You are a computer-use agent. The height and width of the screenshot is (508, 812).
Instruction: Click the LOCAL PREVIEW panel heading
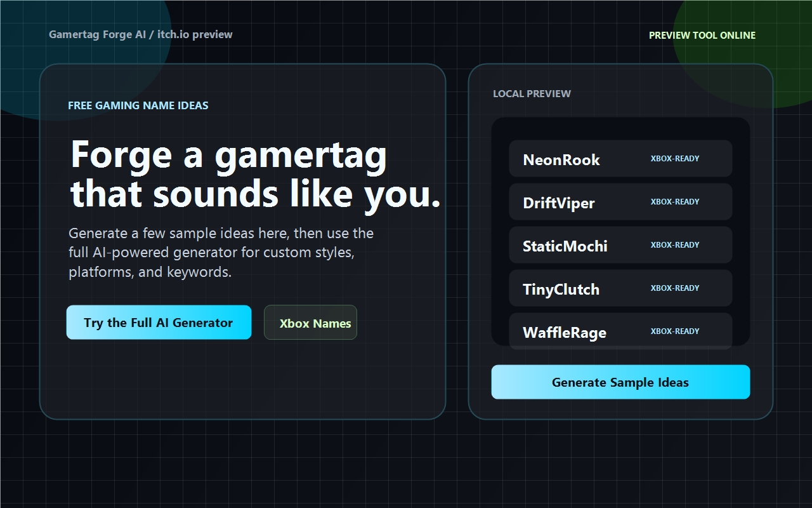(x=532, y=93)
